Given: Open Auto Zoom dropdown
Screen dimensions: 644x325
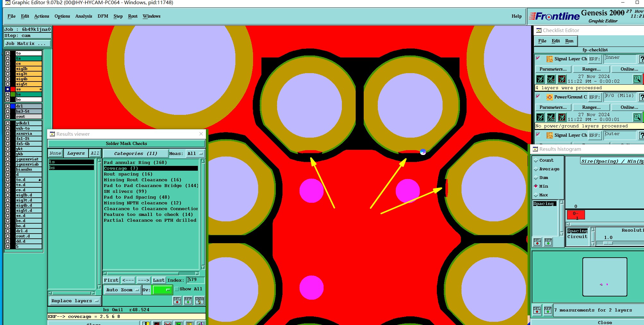Looking at the screenshot, I should 123,290.
